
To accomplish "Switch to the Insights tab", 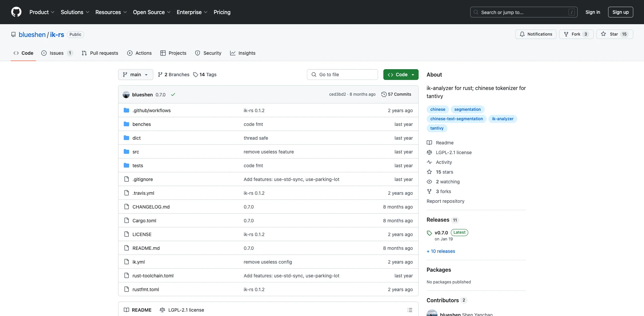I will coord(243,53).
